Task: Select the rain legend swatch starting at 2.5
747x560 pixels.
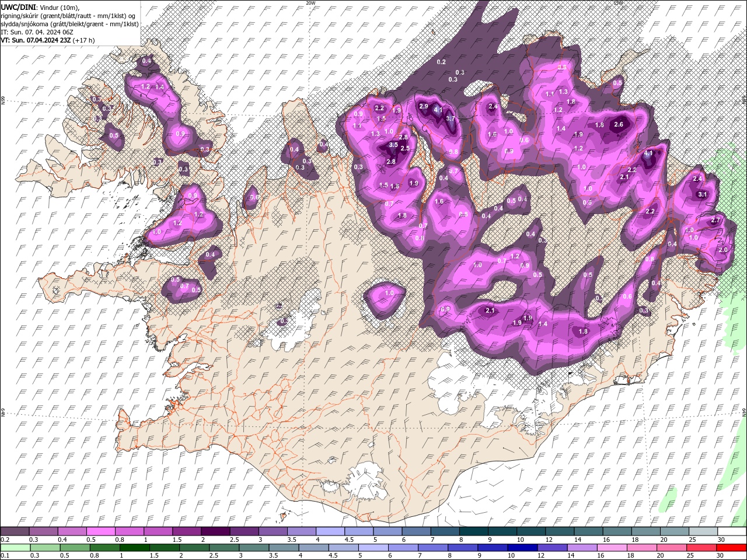Action: click(x=224, y=548)
